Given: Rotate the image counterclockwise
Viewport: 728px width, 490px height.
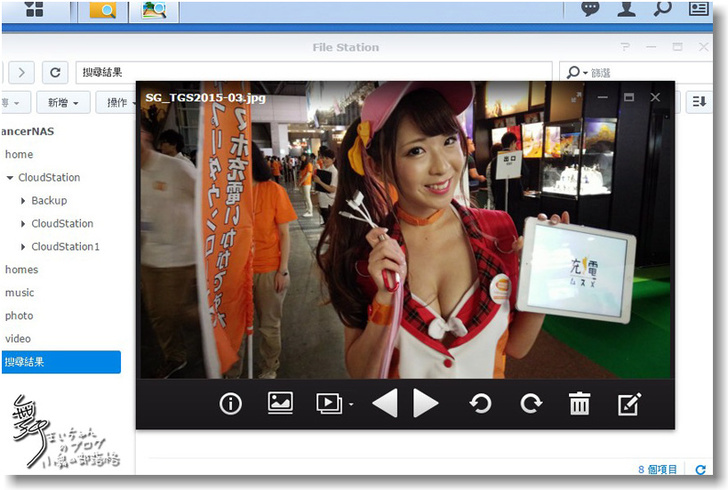Looking at the screenshot, I should pyautogui.click(x=481, y=404).
